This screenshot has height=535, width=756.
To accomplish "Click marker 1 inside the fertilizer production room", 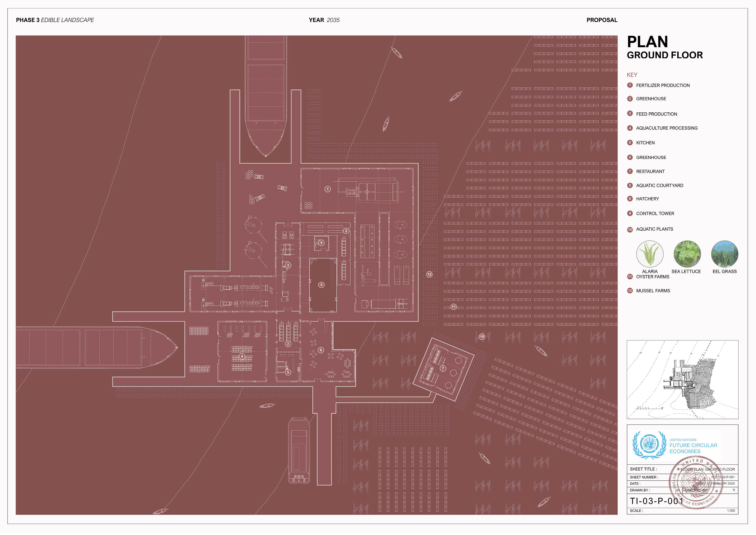I will click(328, 189).
